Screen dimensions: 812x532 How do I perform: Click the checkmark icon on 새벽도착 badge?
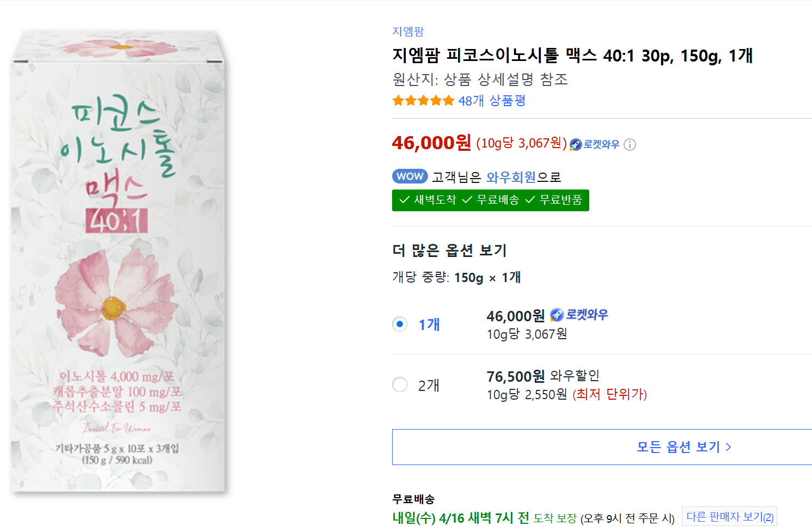click(x=404, y=200)
